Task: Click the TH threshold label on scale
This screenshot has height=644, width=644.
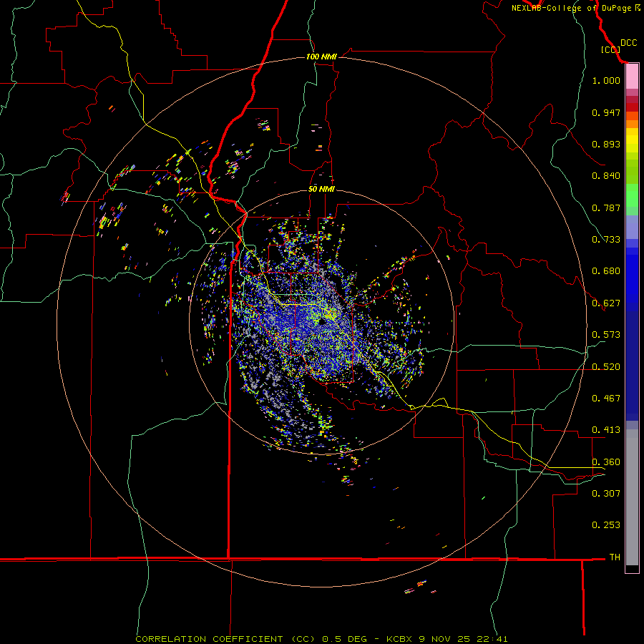Action: coord(615,557)
